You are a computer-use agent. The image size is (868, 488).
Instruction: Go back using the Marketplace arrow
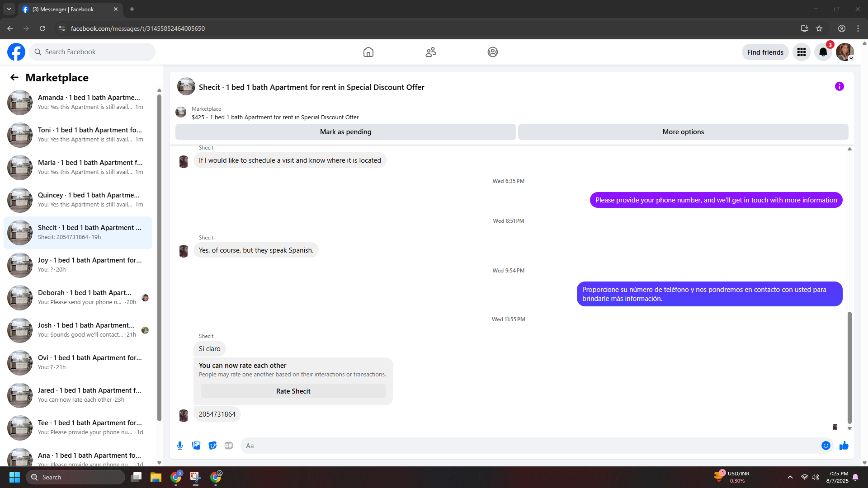pyautogui.click(x=14, y=78)
